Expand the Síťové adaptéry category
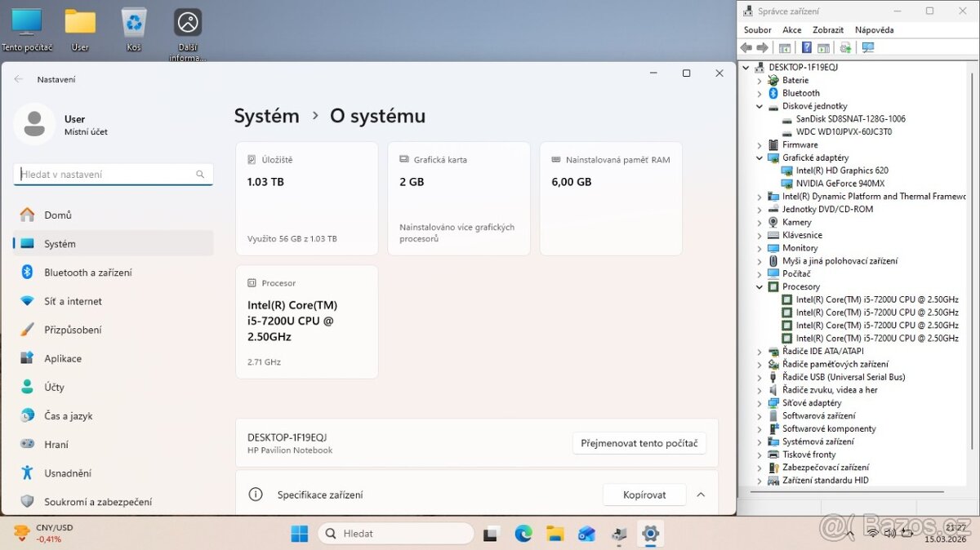Screen dimensions: 980x550 (x=759, y=402)
